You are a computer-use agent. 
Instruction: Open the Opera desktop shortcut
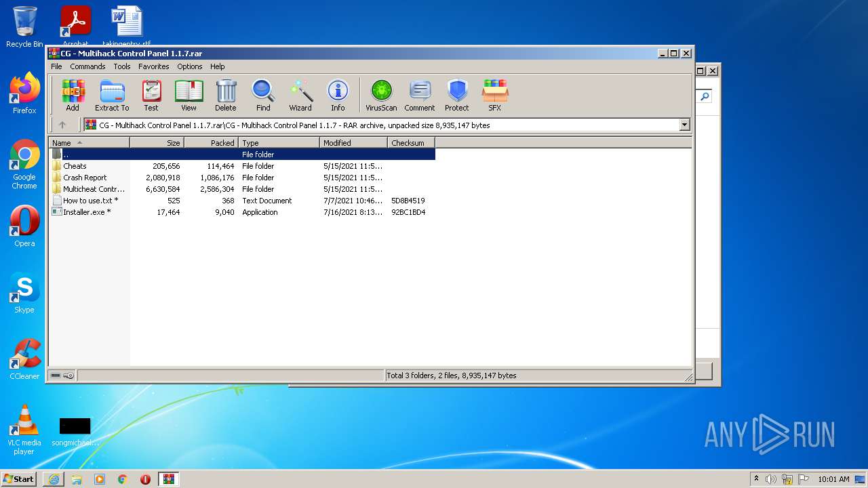click(24, 226)
